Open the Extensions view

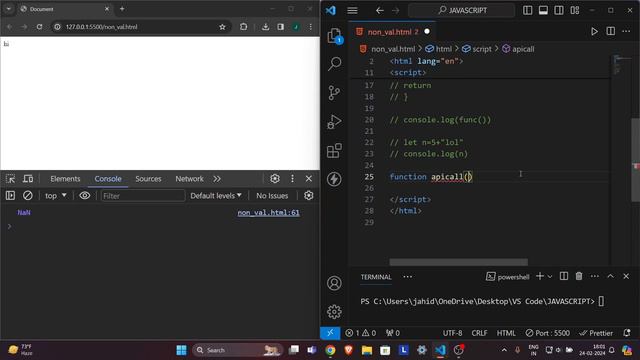click(334, 150)
